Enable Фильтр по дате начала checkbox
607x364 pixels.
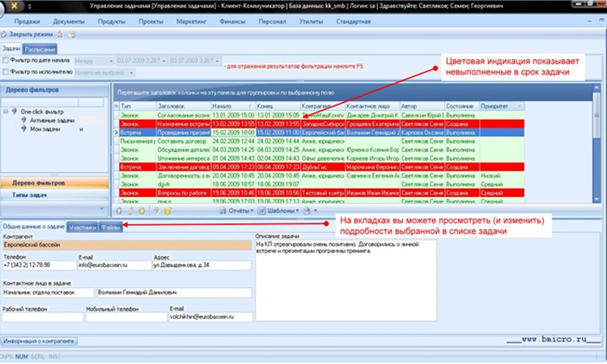6,61
